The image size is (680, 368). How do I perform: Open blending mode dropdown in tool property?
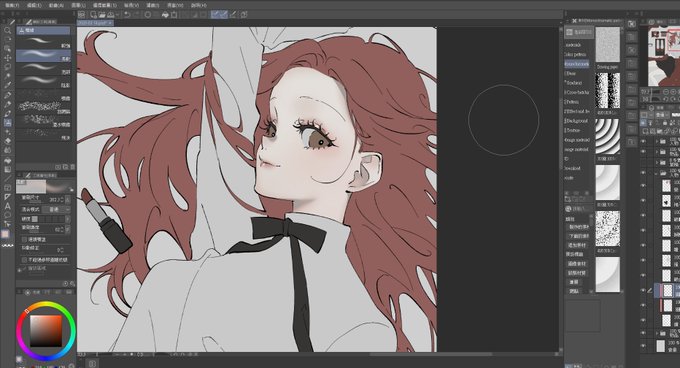pyautogui.click(x=57, y=209)
